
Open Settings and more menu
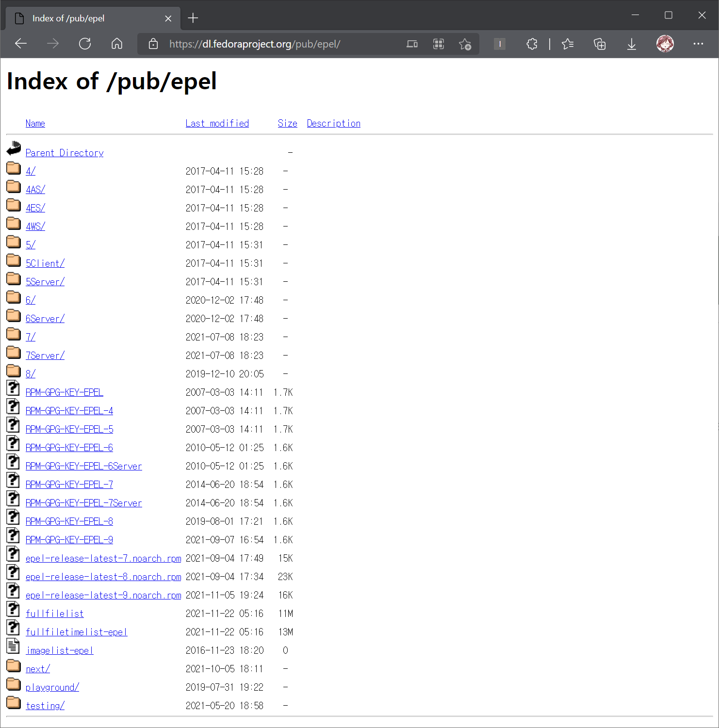coord(698,44)
